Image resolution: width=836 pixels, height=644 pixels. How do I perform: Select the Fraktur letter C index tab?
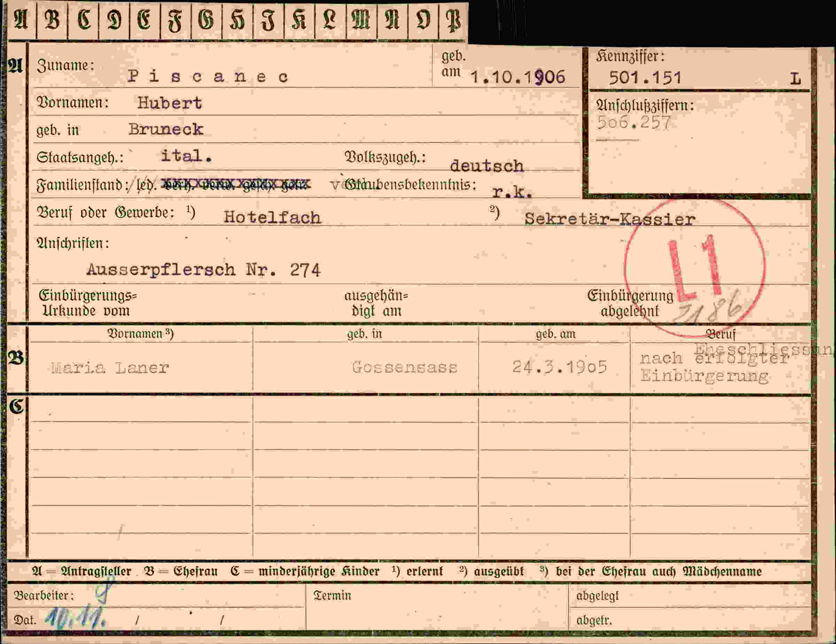tap(83, 21)
